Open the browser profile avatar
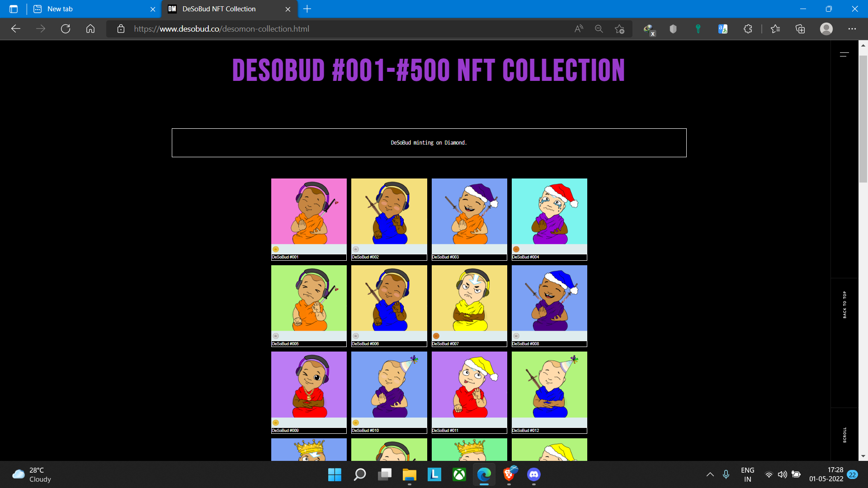Screen dimensions: 868x488 [826, 29]
